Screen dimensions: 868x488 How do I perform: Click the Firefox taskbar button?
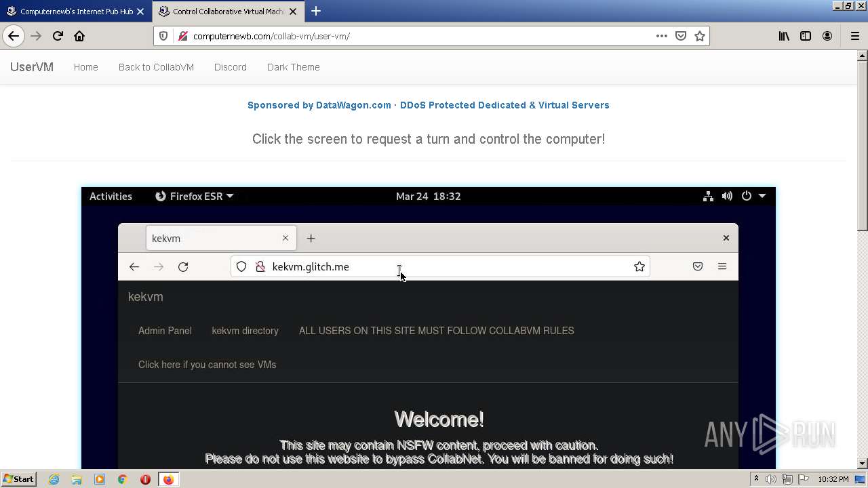pyautogui.click(x=168, y=479)
